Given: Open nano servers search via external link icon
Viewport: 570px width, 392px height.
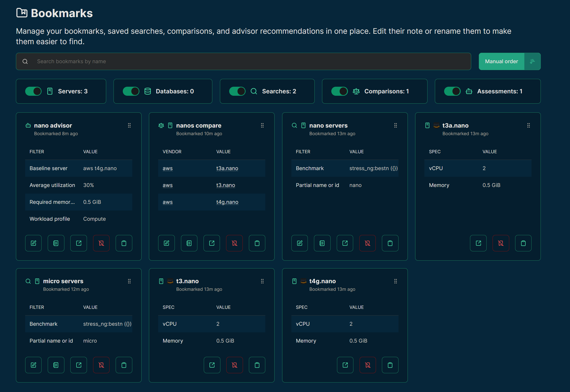Looking at the screenshot, I should coord(345,243).
